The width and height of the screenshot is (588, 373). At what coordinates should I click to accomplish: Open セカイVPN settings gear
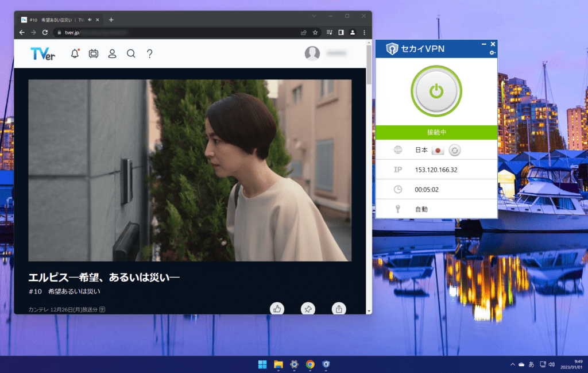(492, 53)
